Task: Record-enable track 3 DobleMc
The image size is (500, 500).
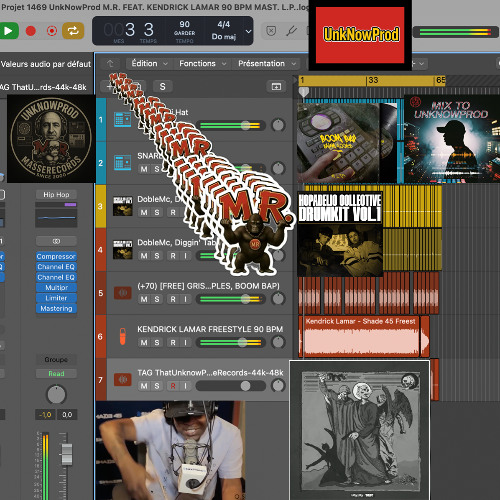Action: point(173,212)
